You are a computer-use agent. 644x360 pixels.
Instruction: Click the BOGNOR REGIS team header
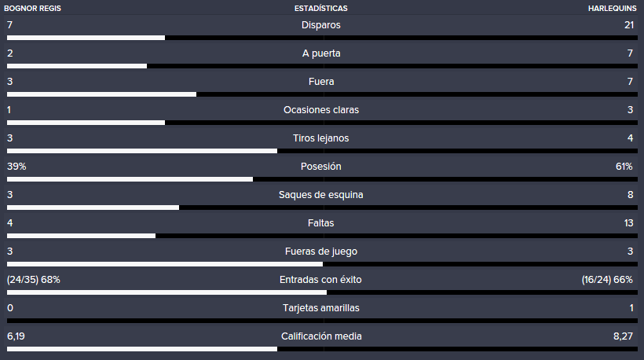[32, 8]
